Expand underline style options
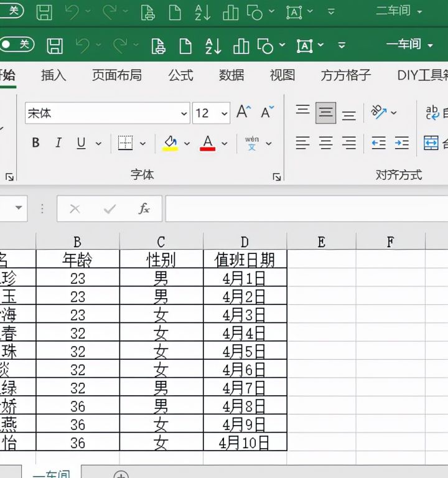Viewport: 448px width, 478px height. (98, 143)
